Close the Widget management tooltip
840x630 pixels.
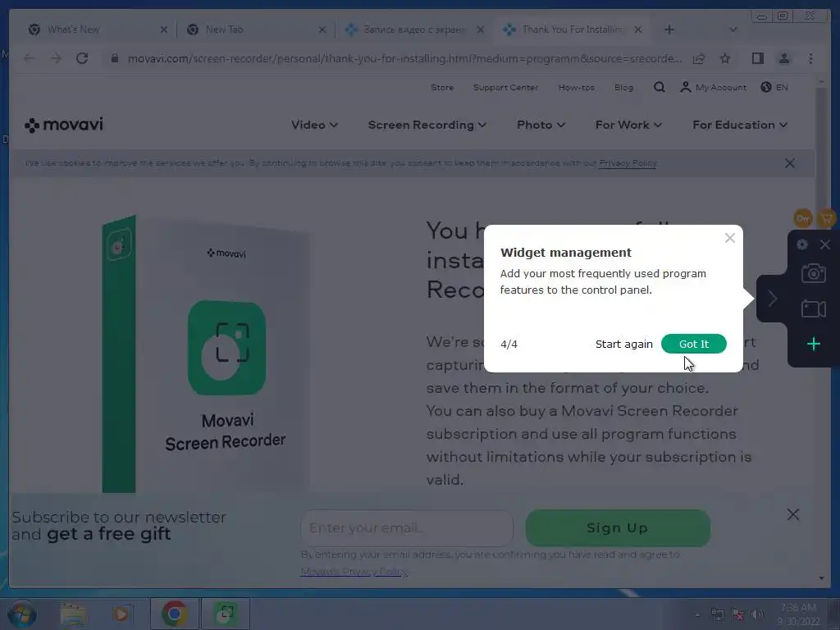pyautogui.click(x=729, y=238)
